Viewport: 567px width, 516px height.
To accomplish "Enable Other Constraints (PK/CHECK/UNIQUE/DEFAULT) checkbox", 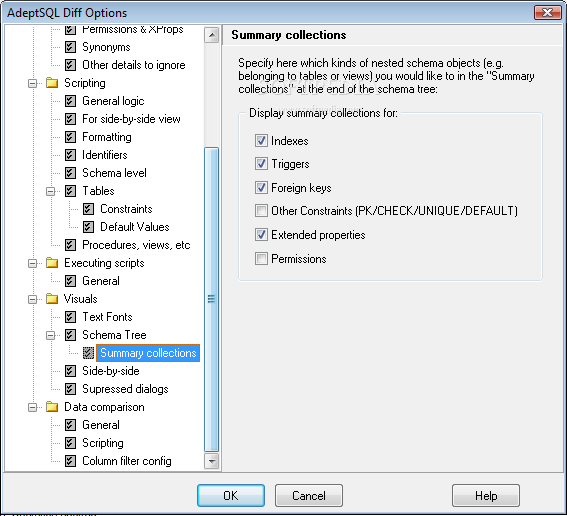I will (261, 210).
